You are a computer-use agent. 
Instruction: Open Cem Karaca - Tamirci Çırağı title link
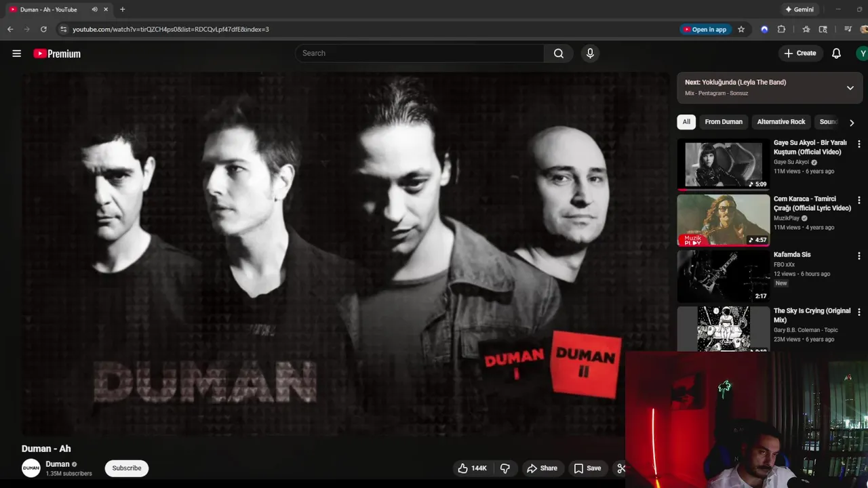tap(812, 203)
